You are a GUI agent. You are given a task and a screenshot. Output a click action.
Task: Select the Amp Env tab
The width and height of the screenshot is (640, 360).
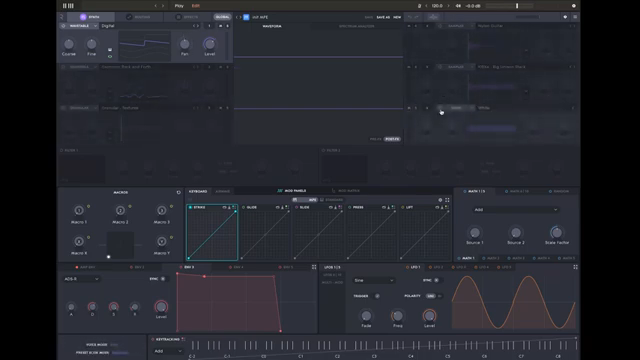[x=85, y=267]
